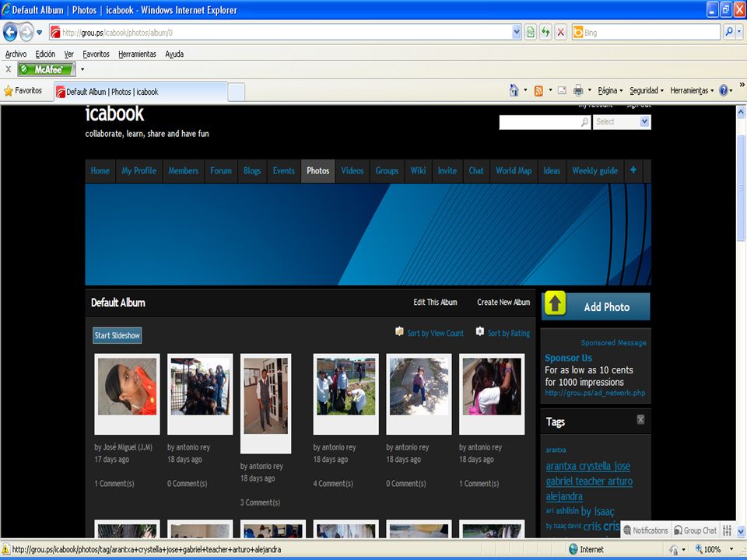Open the Herramientas menu in menu bar
The height and width of the screenshot is (560, 747).
[x=137, y=54]
